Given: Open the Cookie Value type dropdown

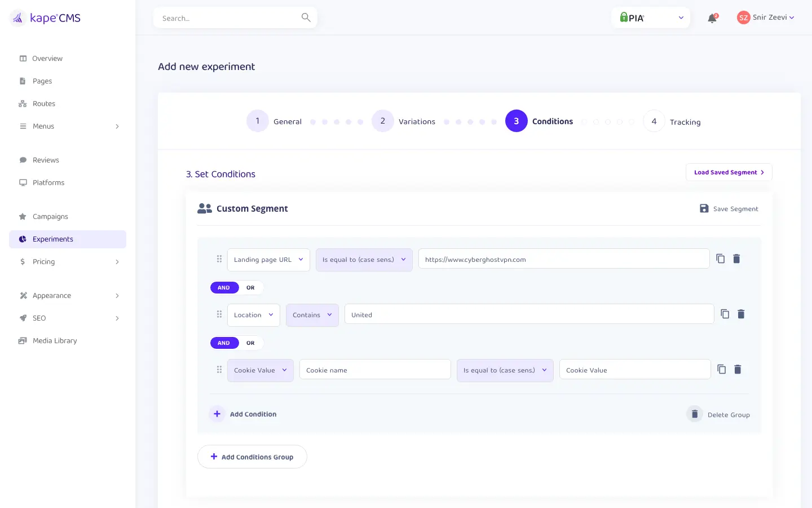Looking at the screenshot, I should 261,370.
